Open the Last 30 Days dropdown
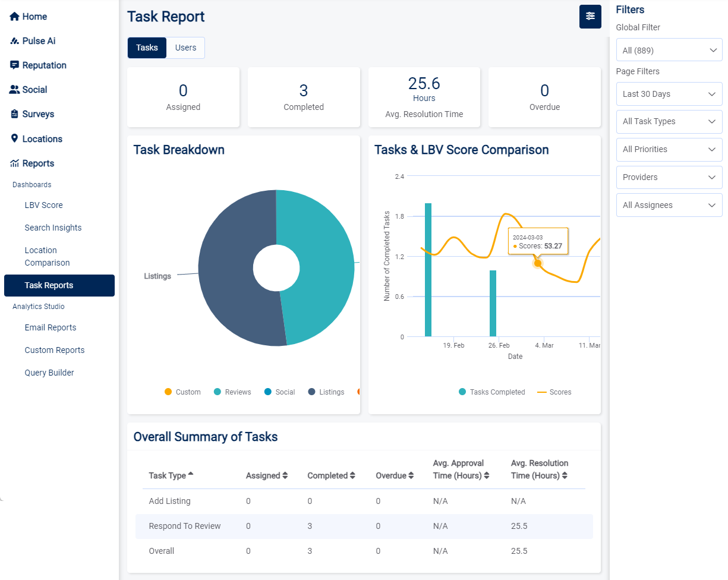Image resolution: width=728 pixels, height=580 pixels. (x=669, y=94)
